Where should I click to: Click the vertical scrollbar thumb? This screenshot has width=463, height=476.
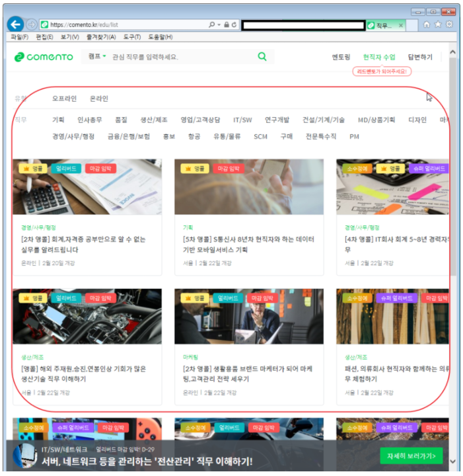tap(452, 167)
